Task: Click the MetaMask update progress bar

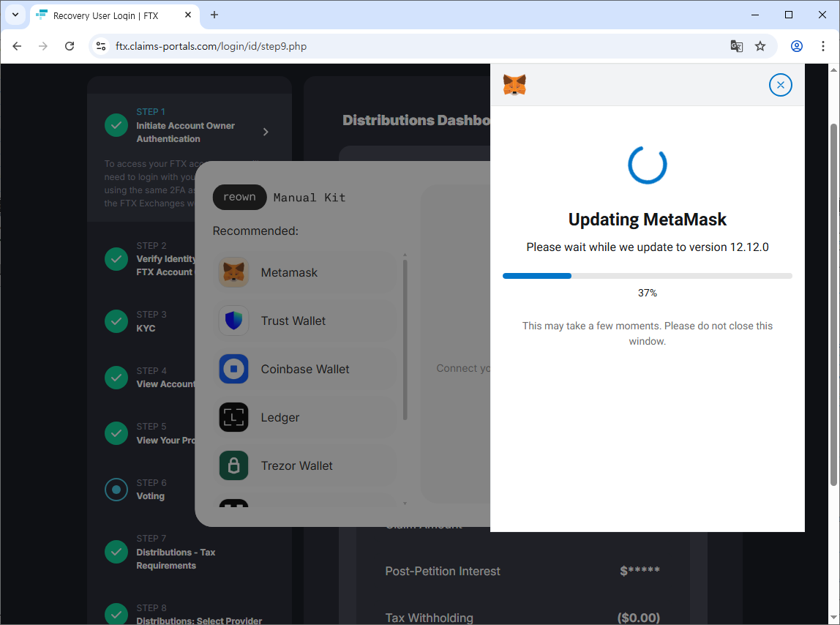Action: 647,275
